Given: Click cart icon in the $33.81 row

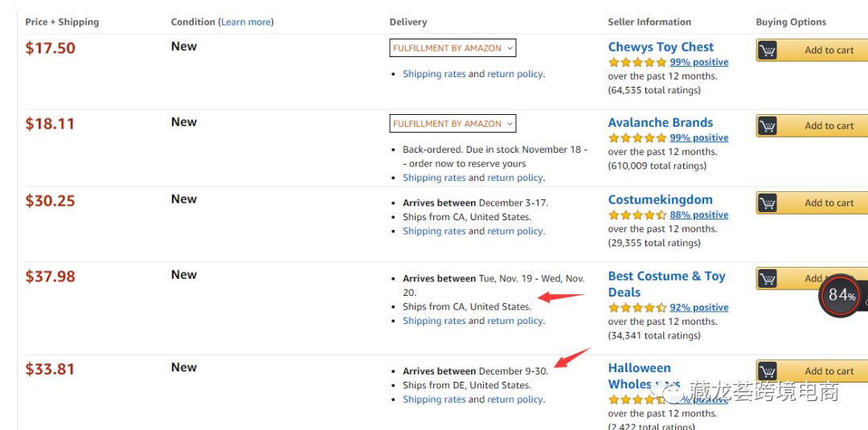Looking at the screenshot, I should [768, 371].
